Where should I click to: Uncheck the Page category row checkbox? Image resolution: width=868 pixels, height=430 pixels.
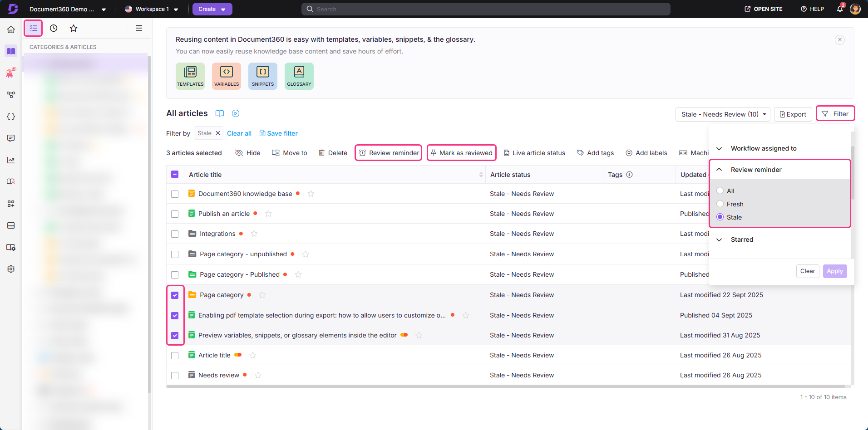175,295
